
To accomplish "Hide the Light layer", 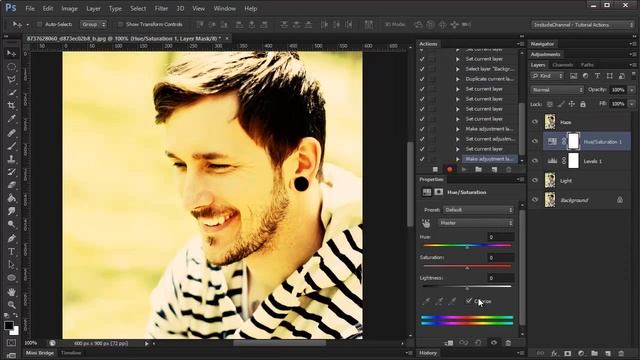I will (x=535, y=180).
